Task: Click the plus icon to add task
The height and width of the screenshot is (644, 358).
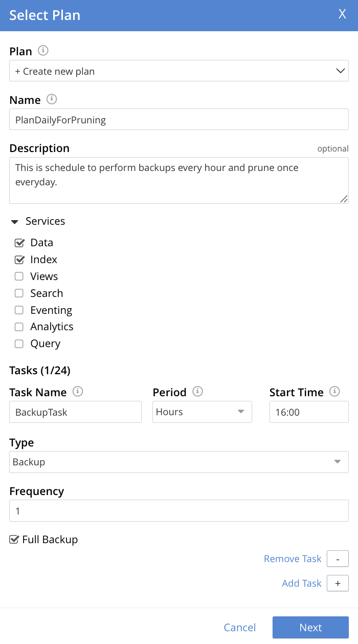Action: (x=338, y=583)
